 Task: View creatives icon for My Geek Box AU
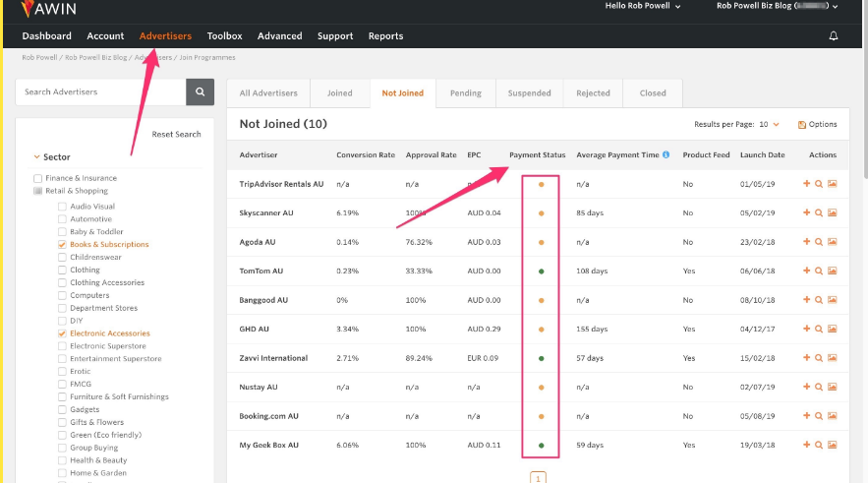[x=832, y=445]
